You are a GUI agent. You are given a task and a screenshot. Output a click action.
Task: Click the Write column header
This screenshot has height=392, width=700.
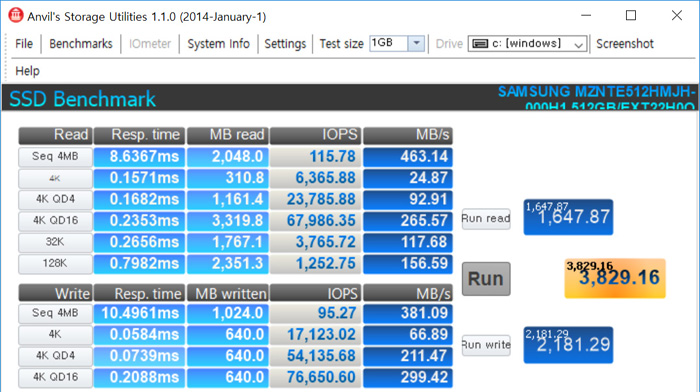55,294
